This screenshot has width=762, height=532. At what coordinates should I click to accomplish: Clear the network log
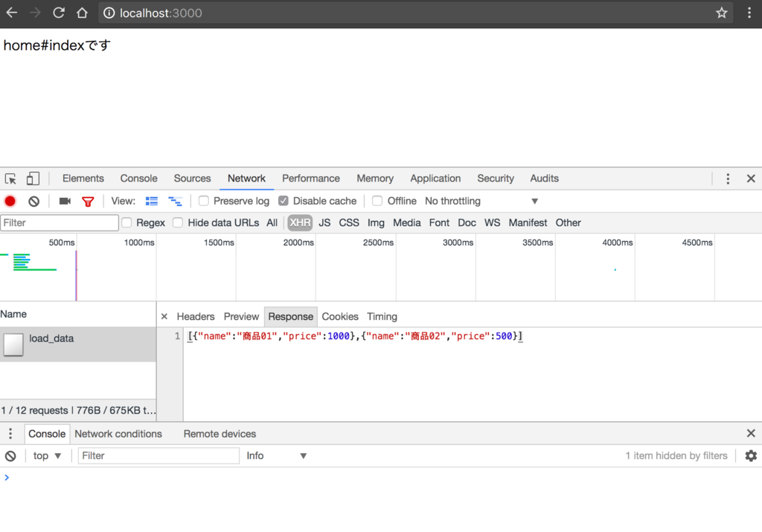tap(33, 201)
